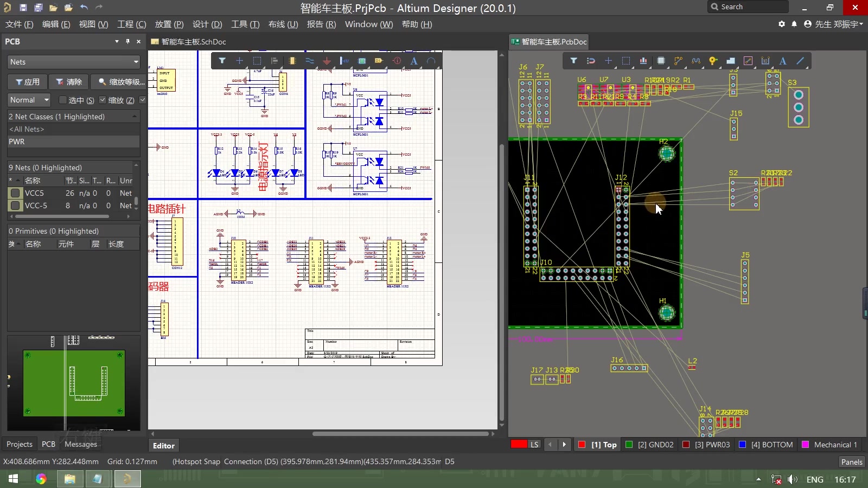Click schematic toolbar Place Net Label icon
The height and width of the screenshot is (488, 868).
[x=379, y=61]
